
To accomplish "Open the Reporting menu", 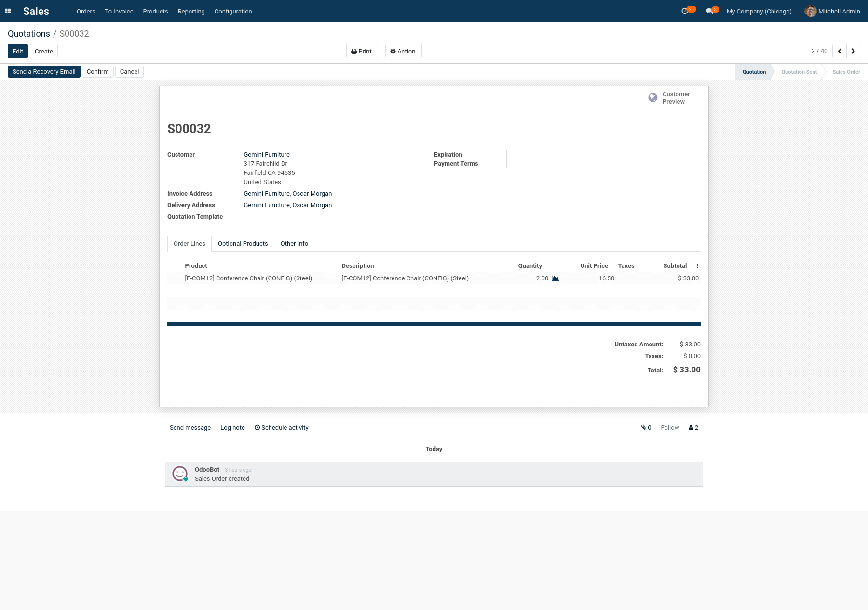I will tap(191, 11).
